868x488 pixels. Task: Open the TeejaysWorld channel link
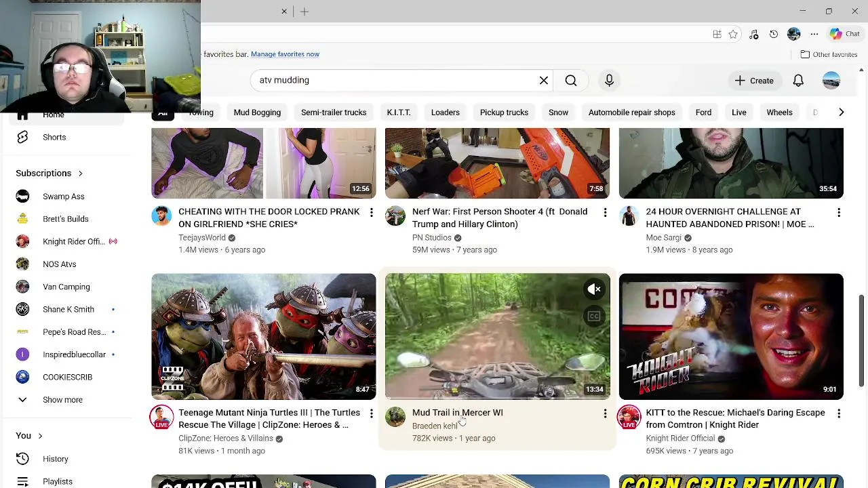click(202, 237)
